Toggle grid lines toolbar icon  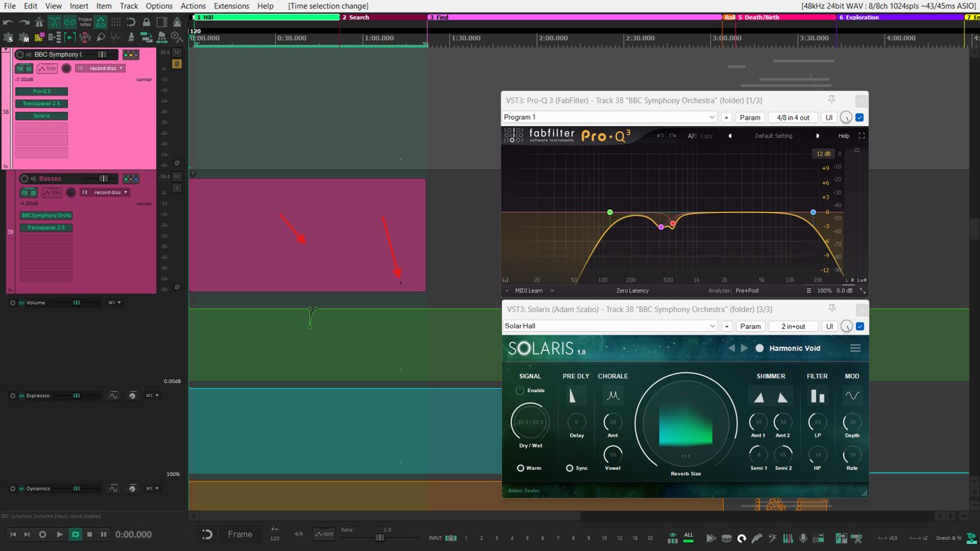coord(115,22)
